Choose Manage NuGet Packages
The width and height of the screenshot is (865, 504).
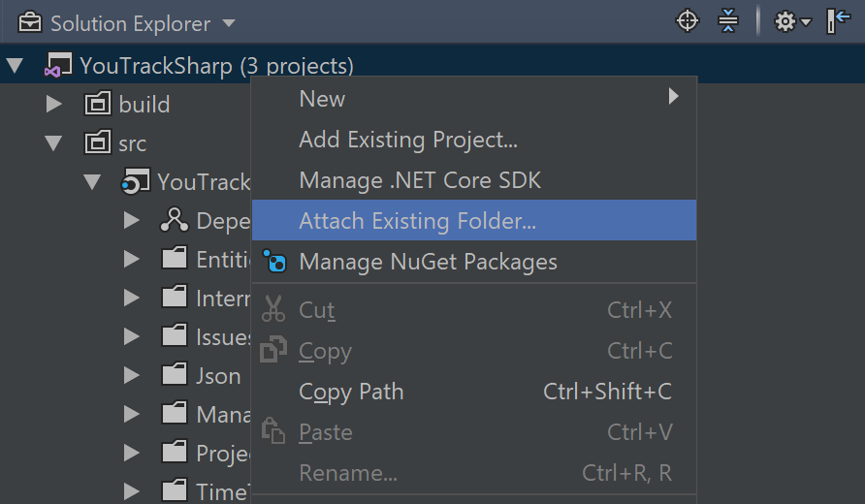click(x=474, y=261)
